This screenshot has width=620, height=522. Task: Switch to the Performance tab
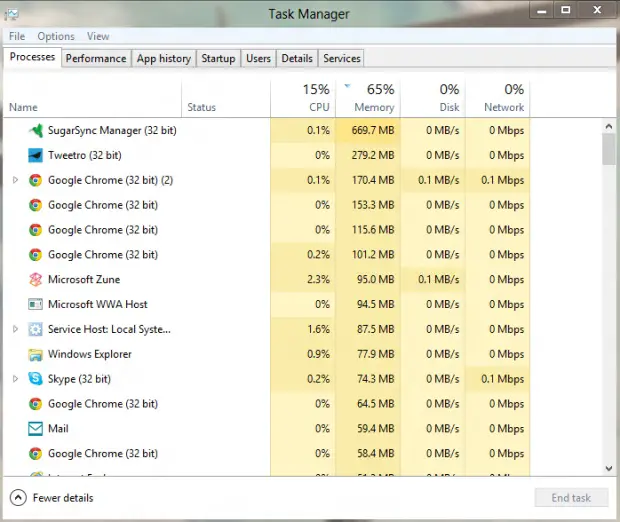[96, 59]
